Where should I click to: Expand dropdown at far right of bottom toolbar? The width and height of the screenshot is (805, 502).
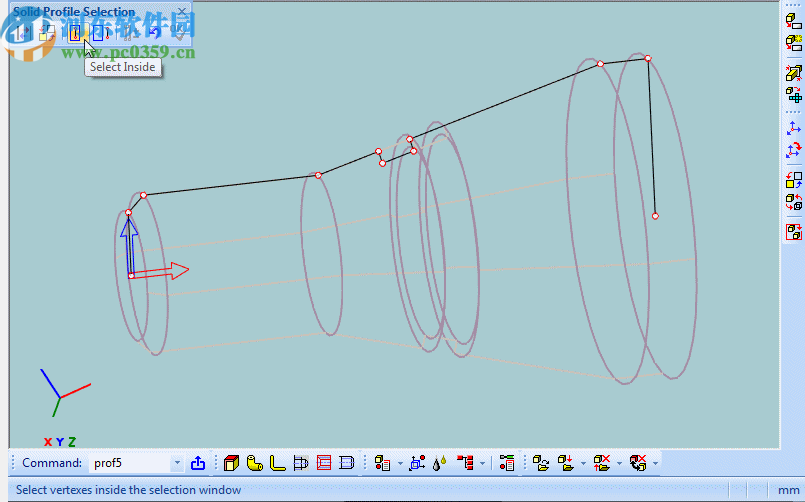coord(656,464)
